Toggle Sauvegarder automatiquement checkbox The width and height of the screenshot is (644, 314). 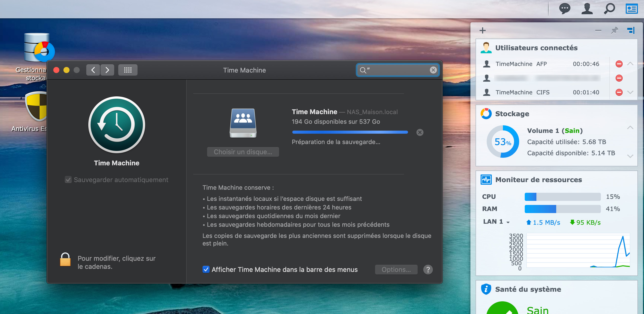click(68, 180)
